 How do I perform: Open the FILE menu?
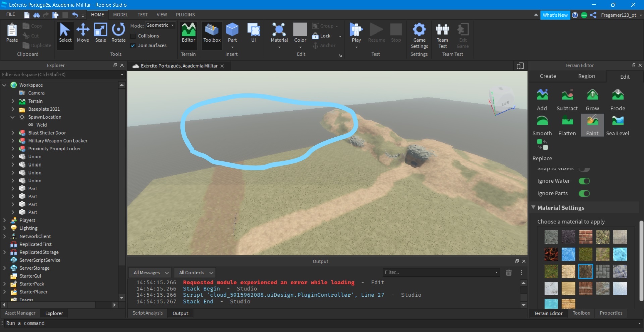click(11, 15)
